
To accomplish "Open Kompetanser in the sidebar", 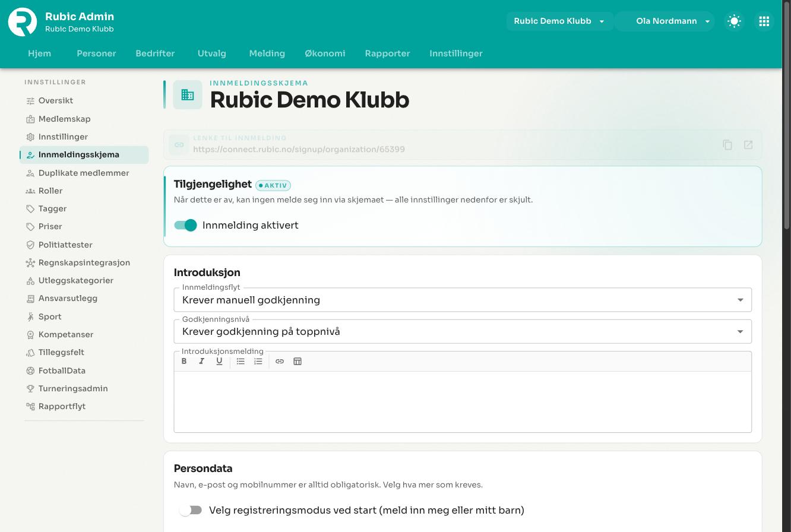I will [84, 334].
